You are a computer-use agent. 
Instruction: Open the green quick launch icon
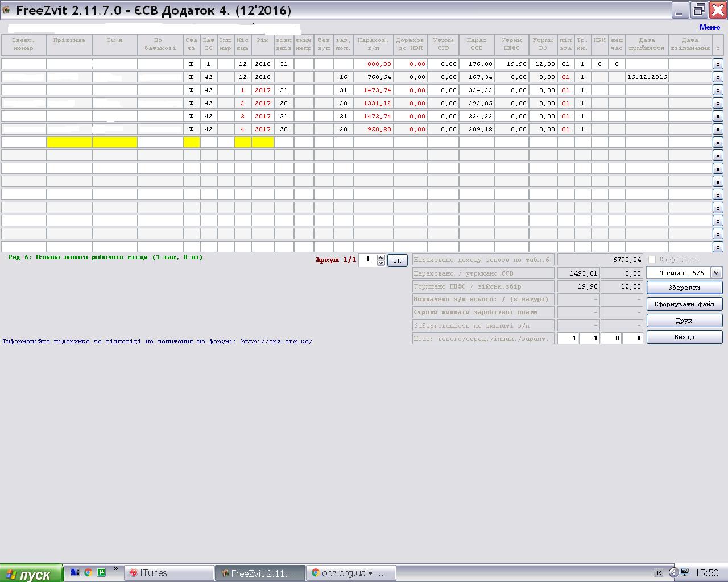click(101, 572)
